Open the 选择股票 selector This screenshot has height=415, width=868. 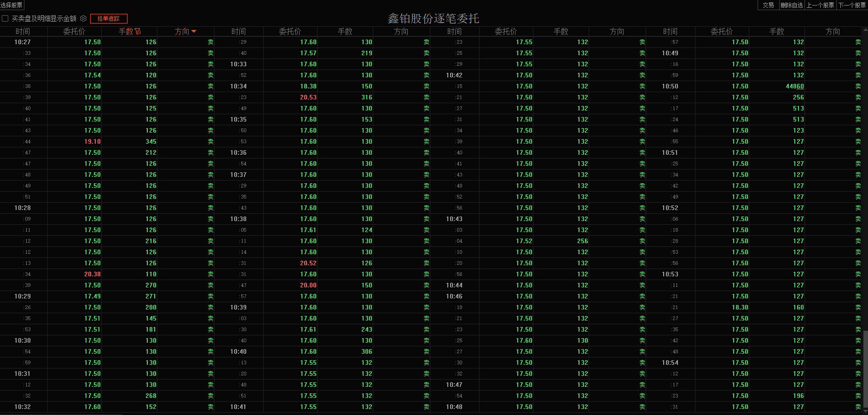[12, 5]
